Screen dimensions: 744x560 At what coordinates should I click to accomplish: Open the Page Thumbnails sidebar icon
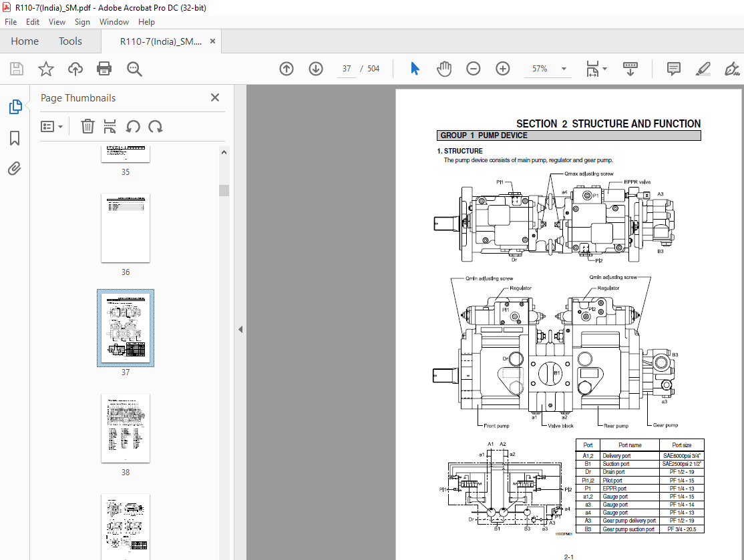[15, 107]
